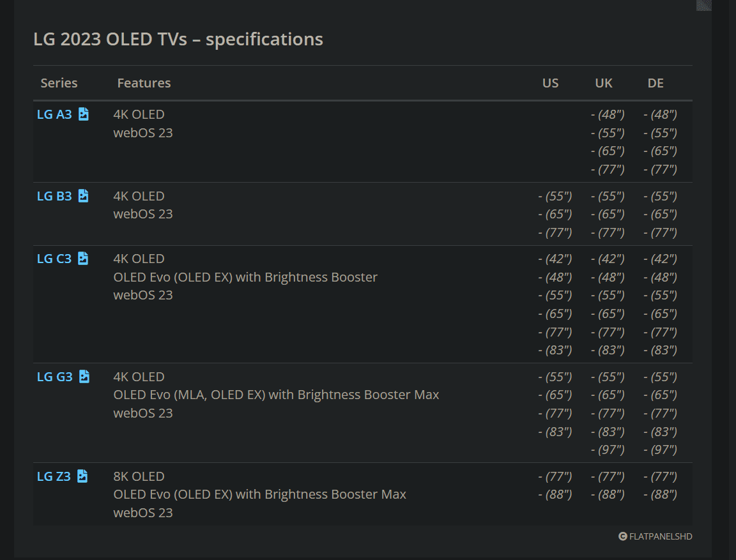The height and width of the screenshot is (560, 736).
Task: Open the LG A3 series link
Action: point(54,114)
